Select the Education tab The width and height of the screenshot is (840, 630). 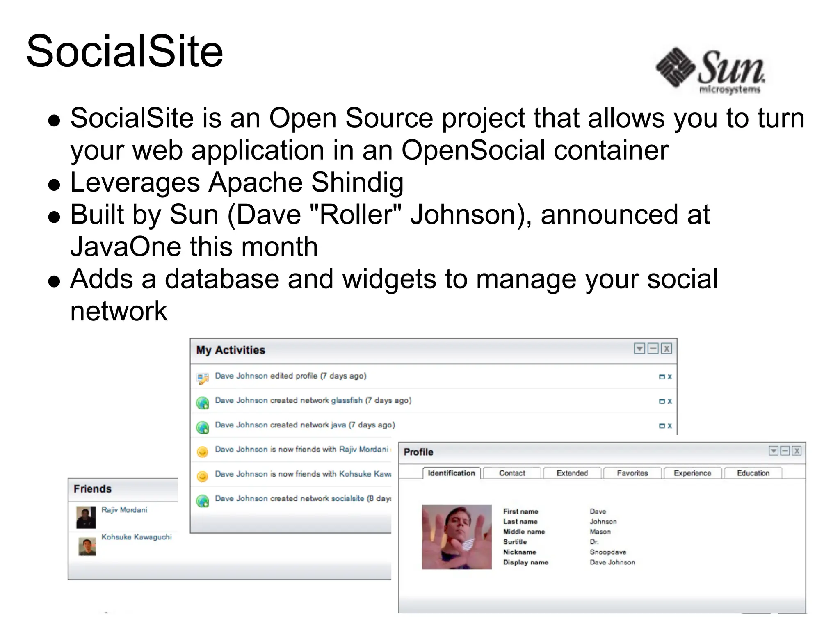[x=753, y=473]
